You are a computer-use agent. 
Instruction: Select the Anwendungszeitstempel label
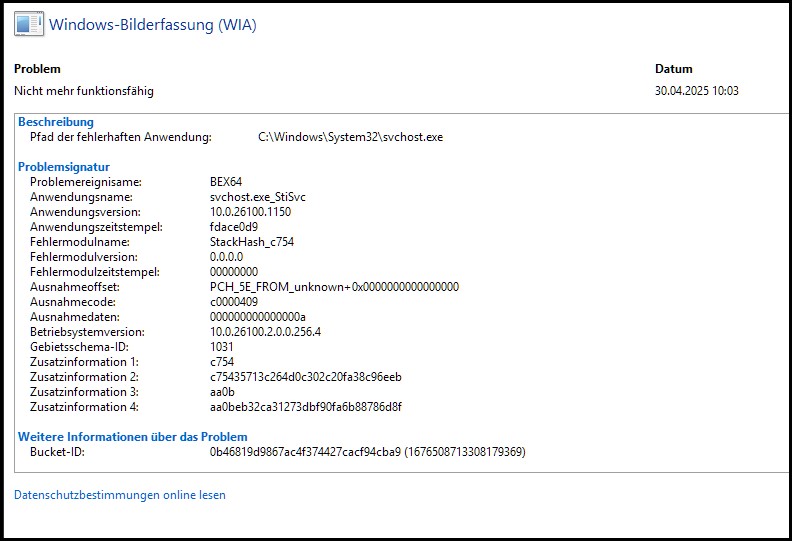(96, 227)
